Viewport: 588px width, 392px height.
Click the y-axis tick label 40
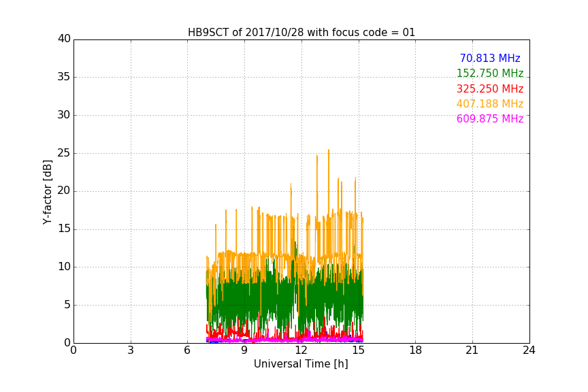click(x=64, y=39)
